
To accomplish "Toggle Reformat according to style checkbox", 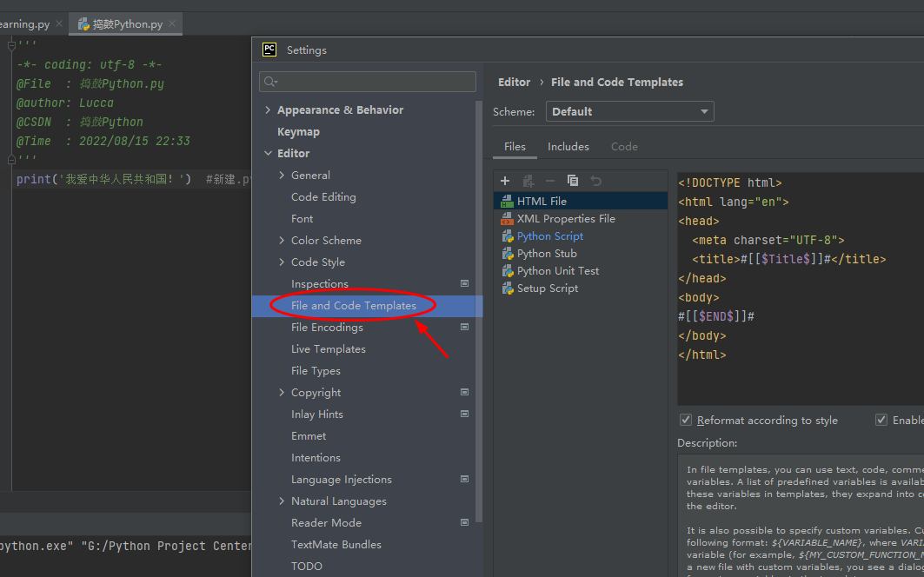I will [685, 420].
